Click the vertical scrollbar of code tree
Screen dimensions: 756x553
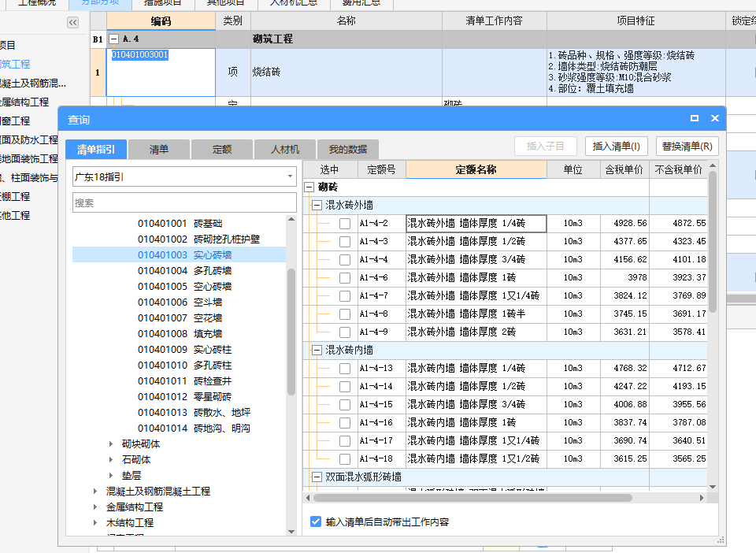tap(291, 332)
